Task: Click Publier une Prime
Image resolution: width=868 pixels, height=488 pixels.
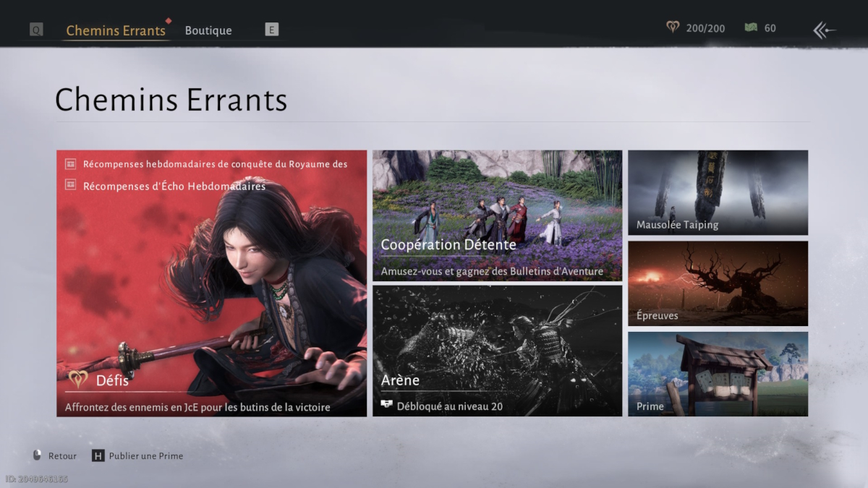Action: (146, 456)
